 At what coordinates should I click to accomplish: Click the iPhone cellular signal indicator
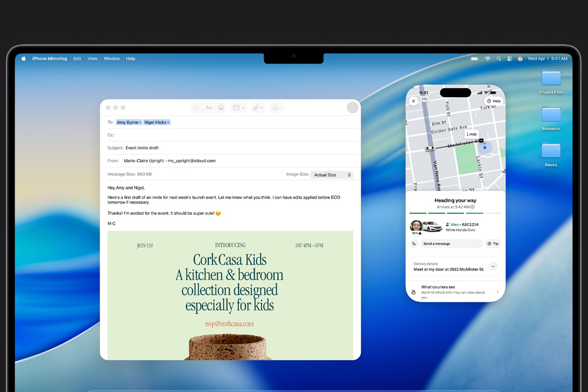(480, 92)
